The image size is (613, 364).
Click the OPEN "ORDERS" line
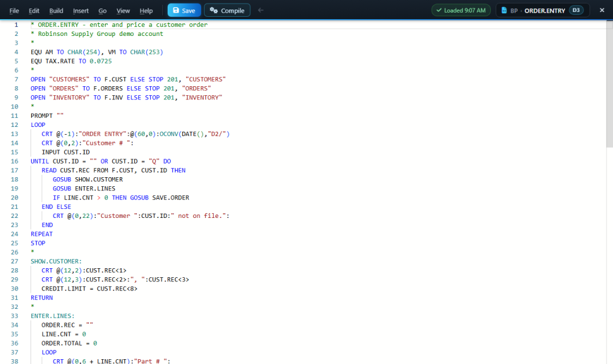pos(121,89)
